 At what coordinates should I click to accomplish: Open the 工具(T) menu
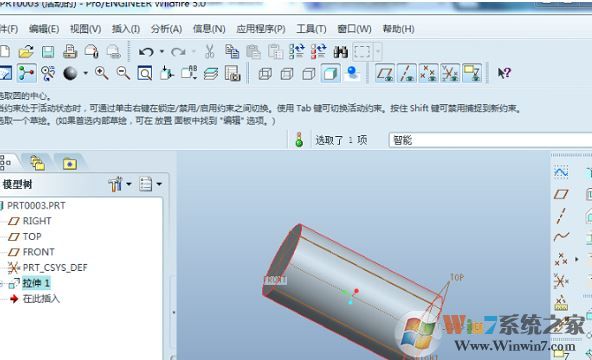[311, 29]
